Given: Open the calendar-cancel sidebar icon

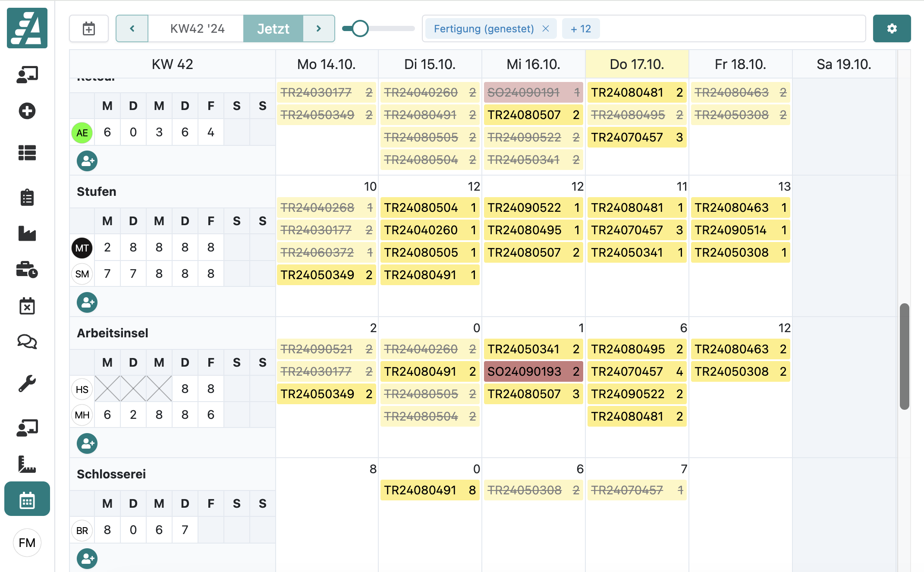Looking at the screenshot, I should (x=27, y=306).
